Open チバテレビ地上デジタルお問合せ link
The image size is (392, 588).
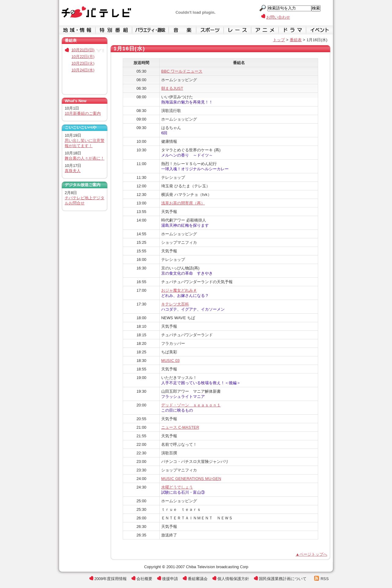click(x=85, y=200)
